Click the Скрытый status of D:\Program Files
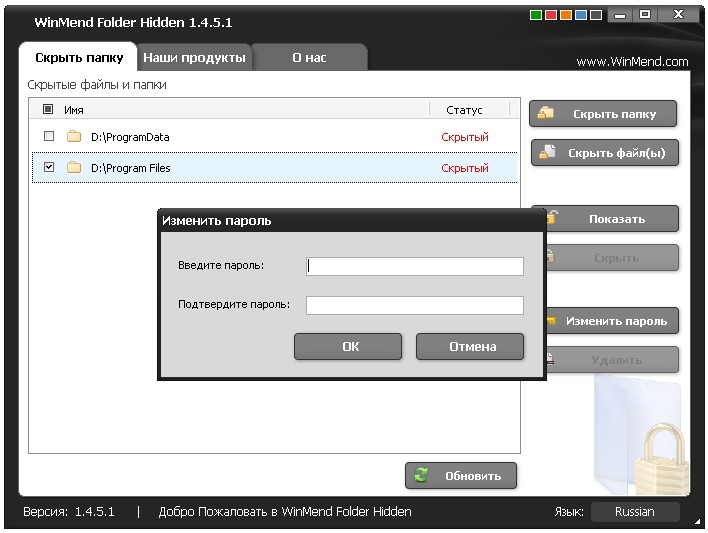Screen dimensions: 708x533 [465, 168]
